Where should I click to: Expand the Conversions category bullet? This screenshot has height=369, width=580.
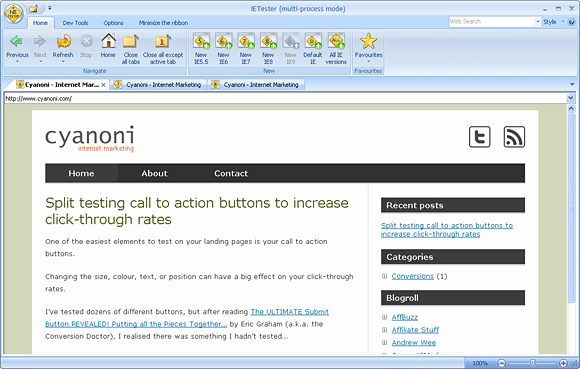tap(385, 276)
